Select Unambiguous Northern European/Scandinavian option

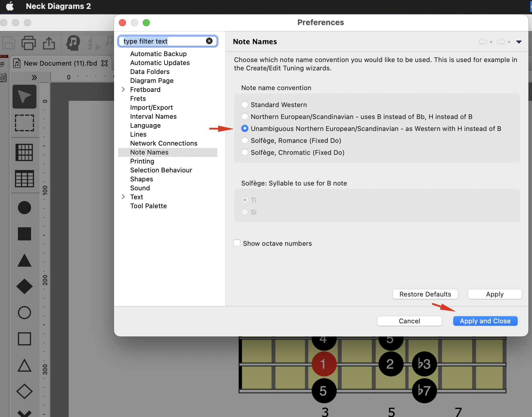(245, 128)
